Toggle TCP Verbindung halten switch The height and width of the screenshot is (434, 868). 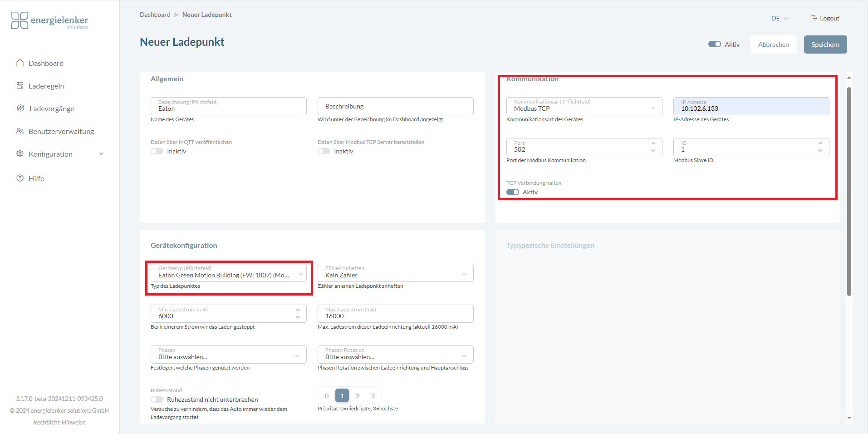coord(513,192)
